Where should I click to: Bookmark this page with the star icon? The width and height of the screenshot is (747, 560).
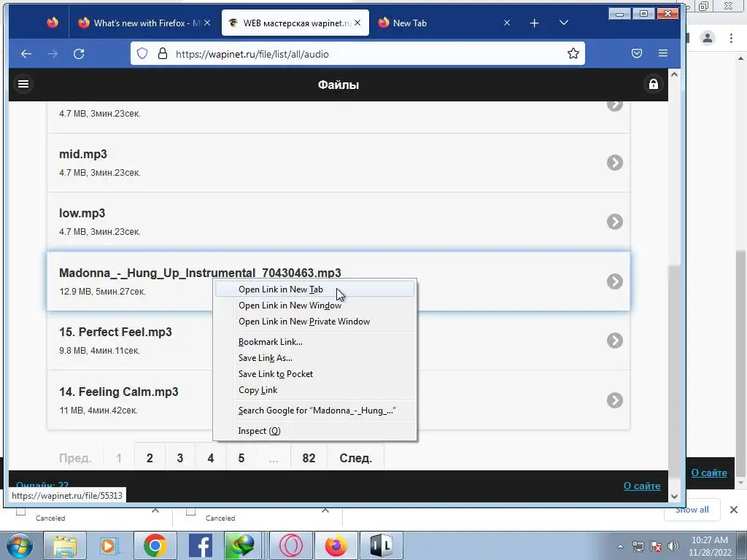coord(573,53)
